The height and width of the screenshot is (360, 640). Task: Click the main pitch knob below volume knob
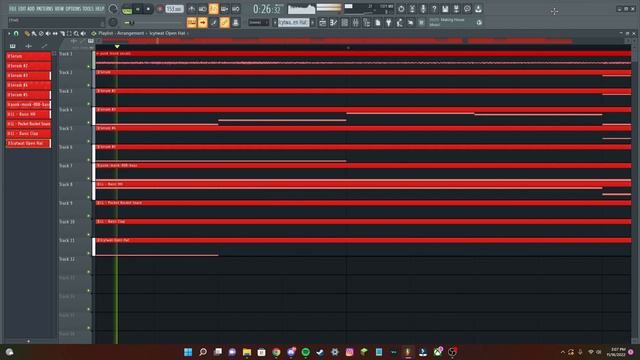click(113, 22)
